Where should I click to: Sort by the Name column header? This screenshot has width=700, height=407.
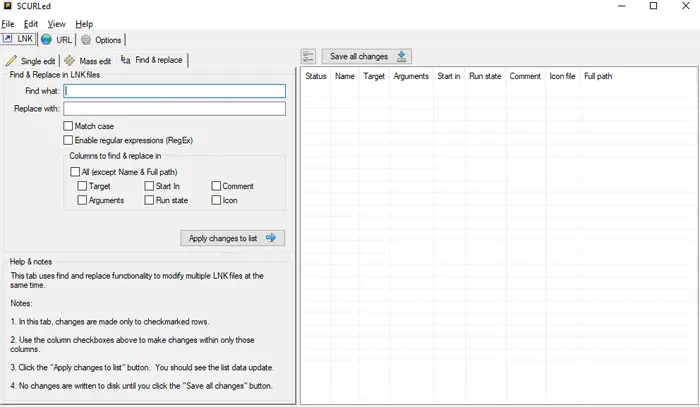point(345,76)
